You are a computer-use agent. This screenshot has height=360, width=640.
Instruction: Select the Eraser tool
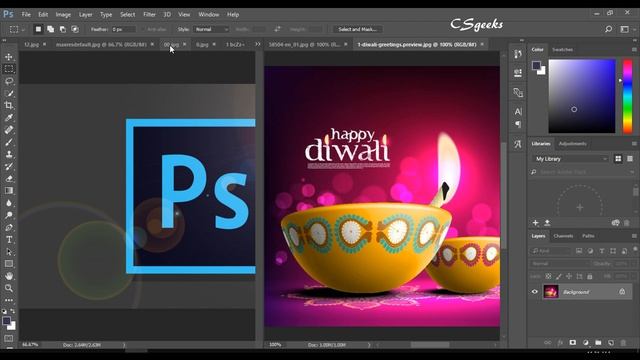9,179
